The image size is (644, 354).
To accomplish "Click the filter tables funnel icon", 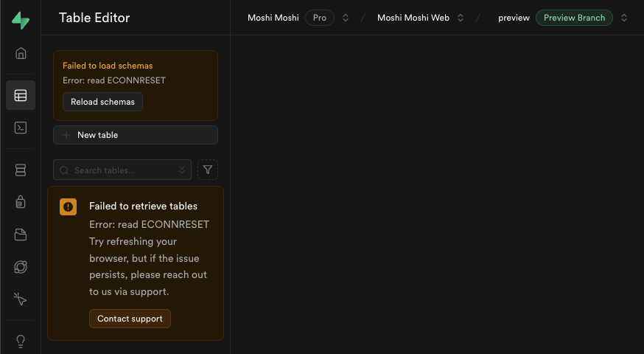I will (208, 170).
